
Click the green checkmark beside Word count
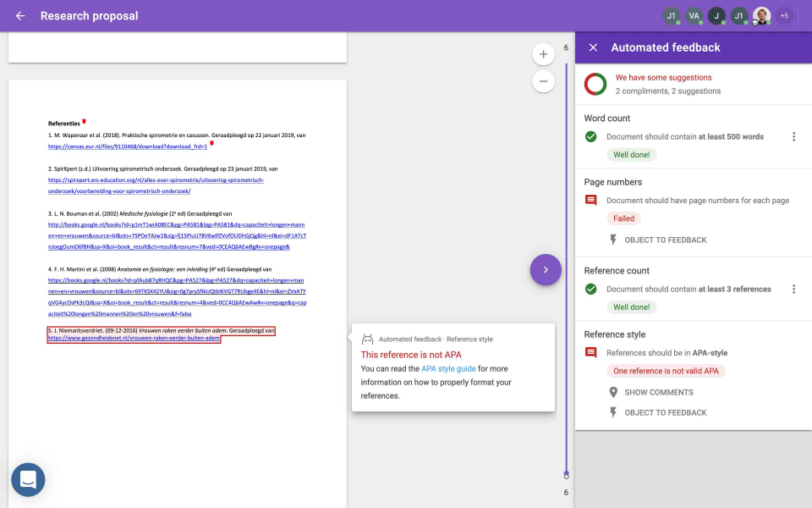coord(590,137)
